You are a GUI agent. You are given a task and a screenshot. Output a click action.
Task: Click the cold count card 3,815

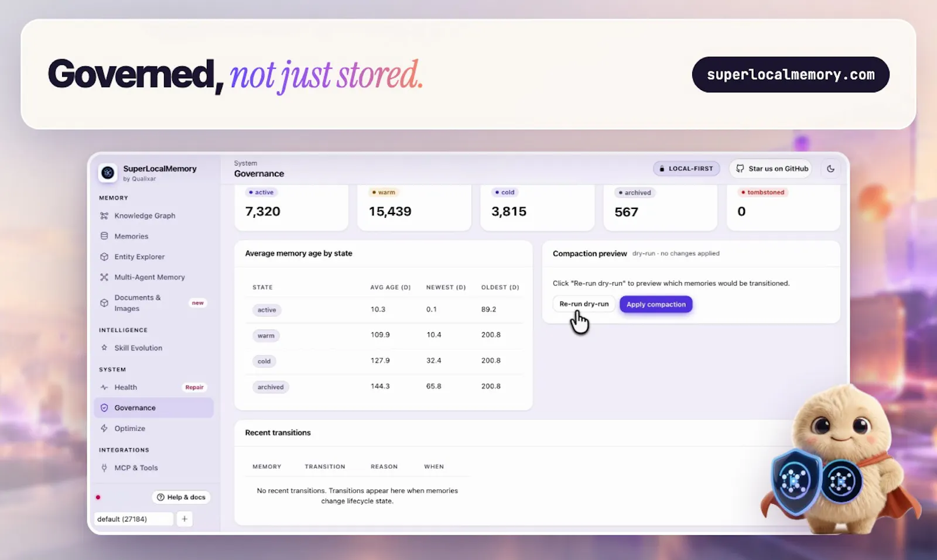tap(537, 208)
